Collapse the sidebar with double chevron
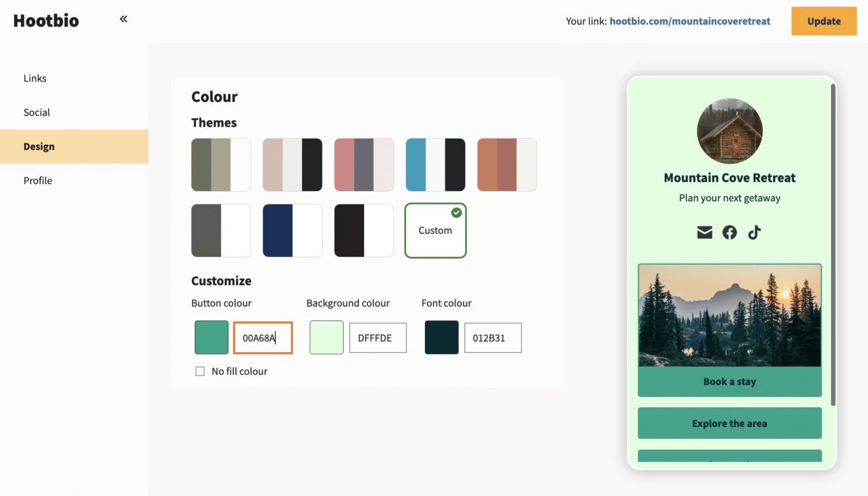The image size is (868, 496). point(123,19)
